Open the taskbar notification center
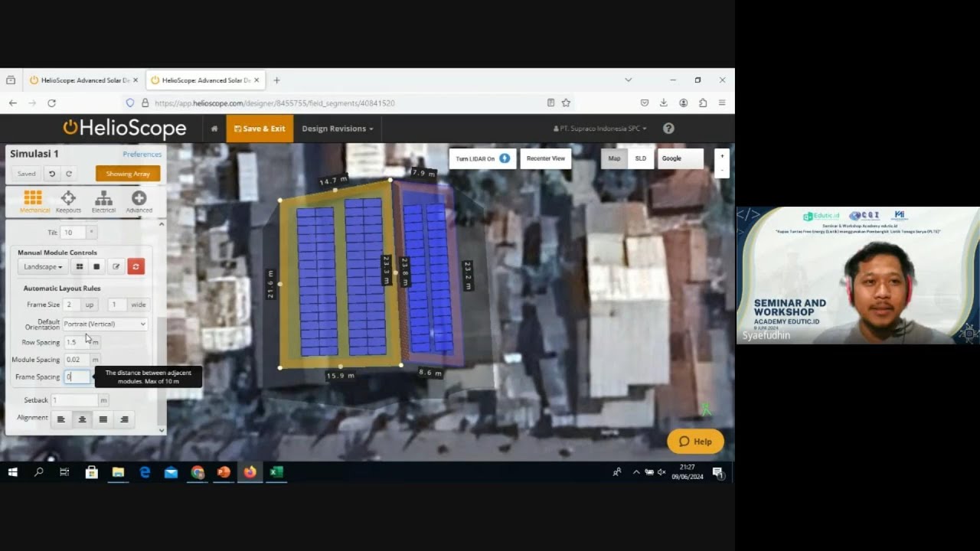The image size is (980, 551). (718, 473)
